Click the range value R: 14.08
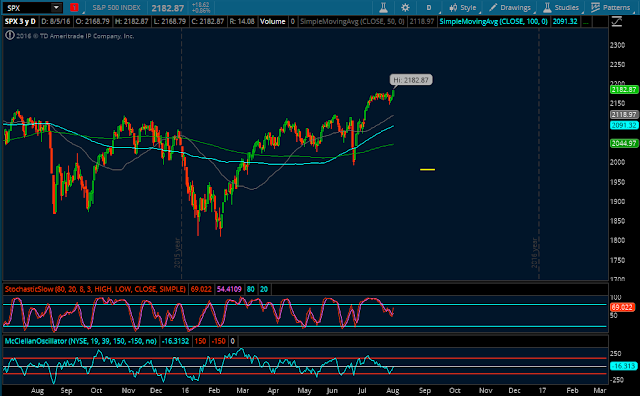This screenshot has height=396, width=640. (242, 21)
